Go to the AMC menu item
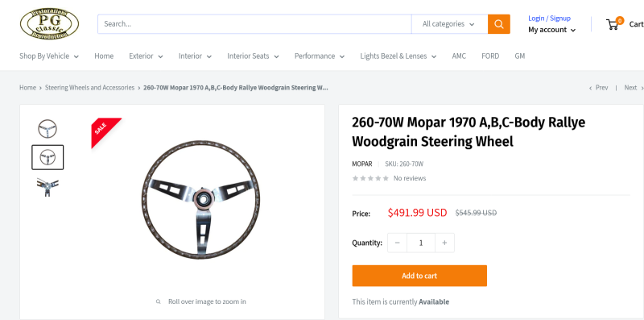 click(459, 56)
